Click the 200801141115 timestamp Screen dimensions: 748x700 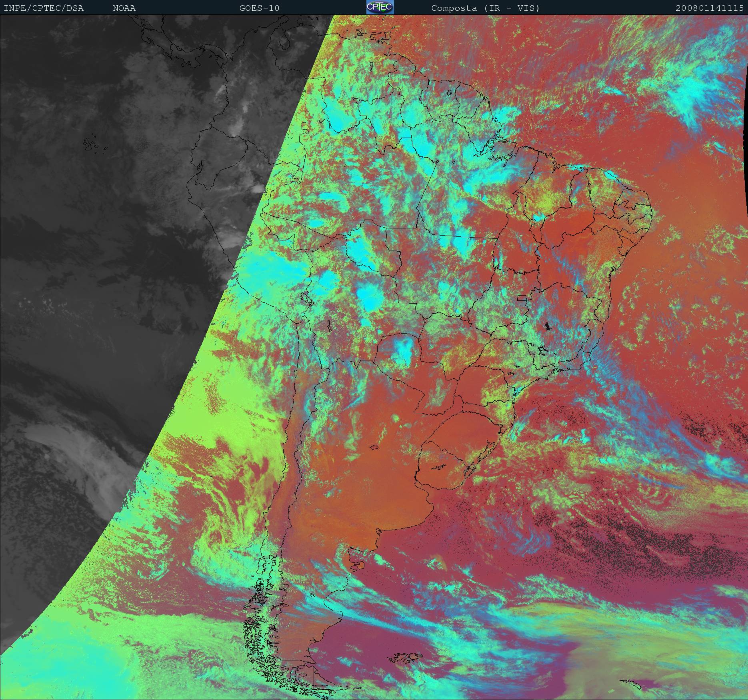click(710, 8)
